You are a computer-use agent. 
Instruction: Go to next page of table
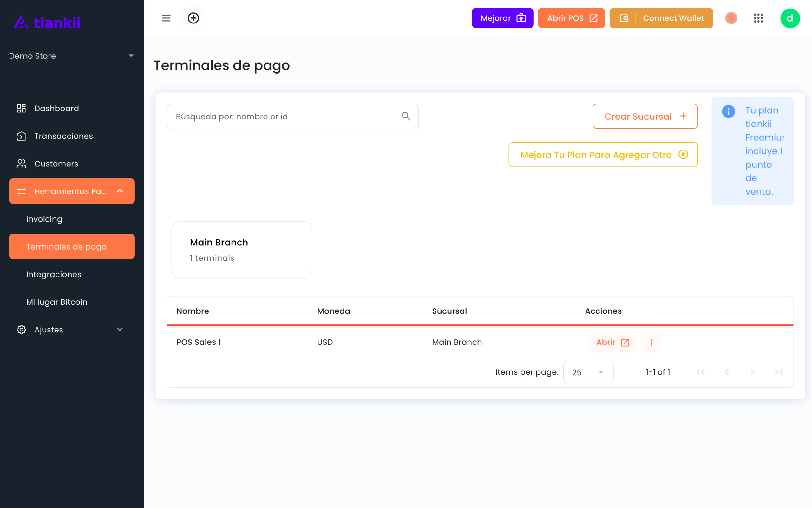pos(753,372)
